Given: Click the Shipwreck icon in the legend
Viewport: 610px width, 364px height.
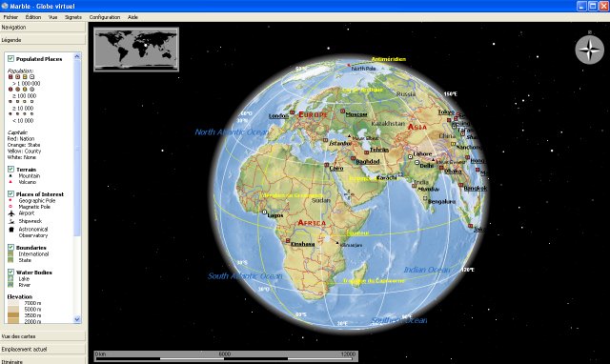Looking at the screenshot, I should pos(11,221).
